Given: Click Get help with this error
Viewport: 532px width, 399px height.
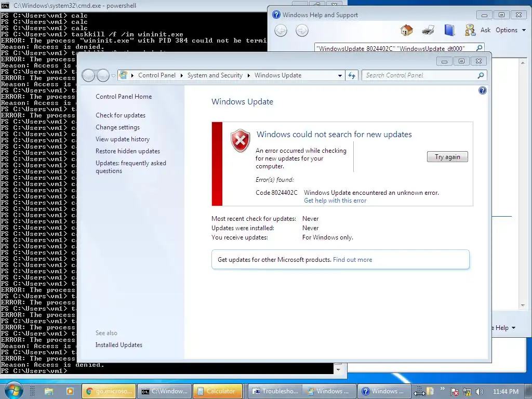Looking at the screenshot, I should tap(335, 201).
